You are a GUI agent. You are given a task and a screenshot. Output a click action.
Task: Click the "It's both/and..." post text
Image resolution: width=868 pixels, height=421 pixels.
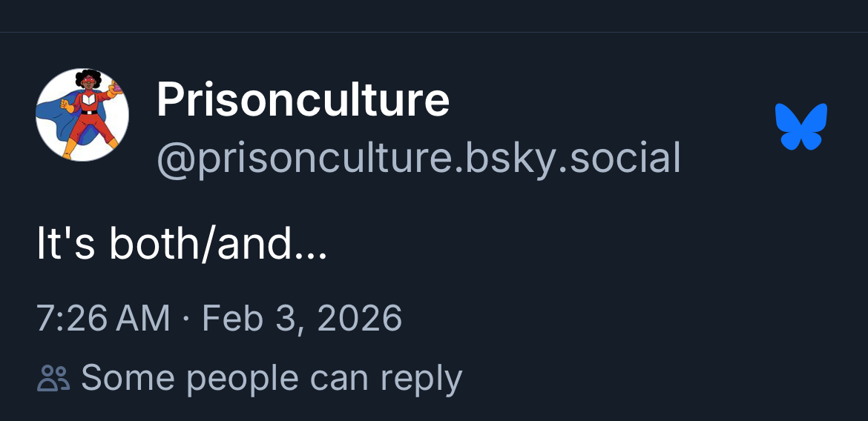coord(182,245)
